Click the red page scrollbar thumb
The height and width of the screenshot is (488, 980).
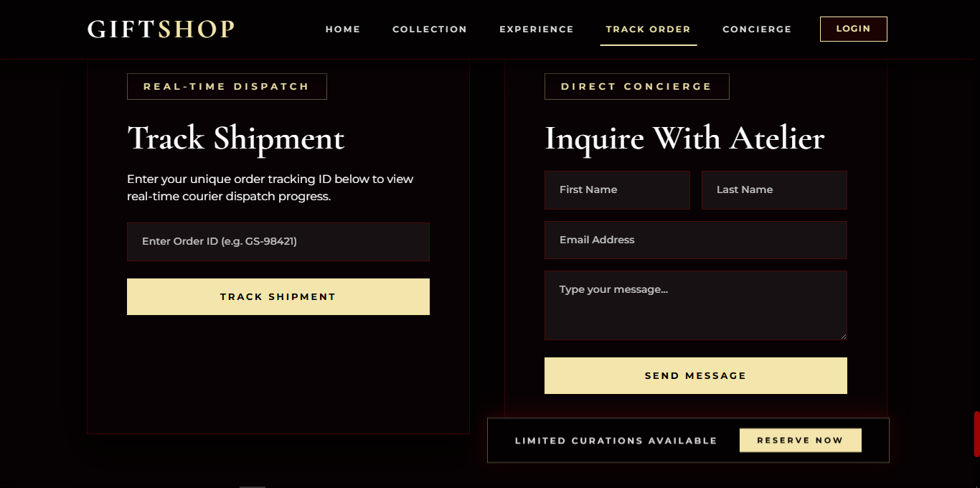point(976,434)
